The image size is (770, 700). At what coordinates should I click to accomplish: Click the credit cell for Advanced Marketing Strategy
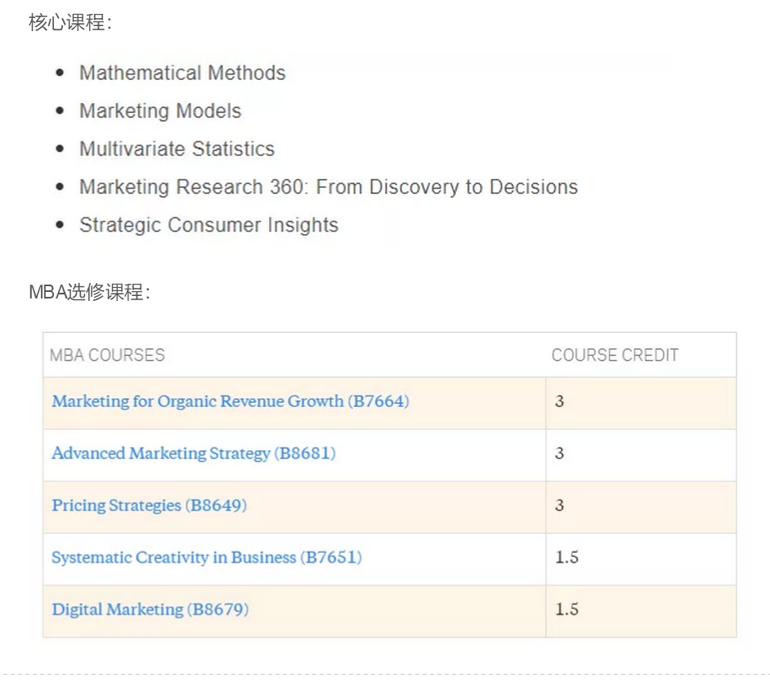[x=560, y=453]
